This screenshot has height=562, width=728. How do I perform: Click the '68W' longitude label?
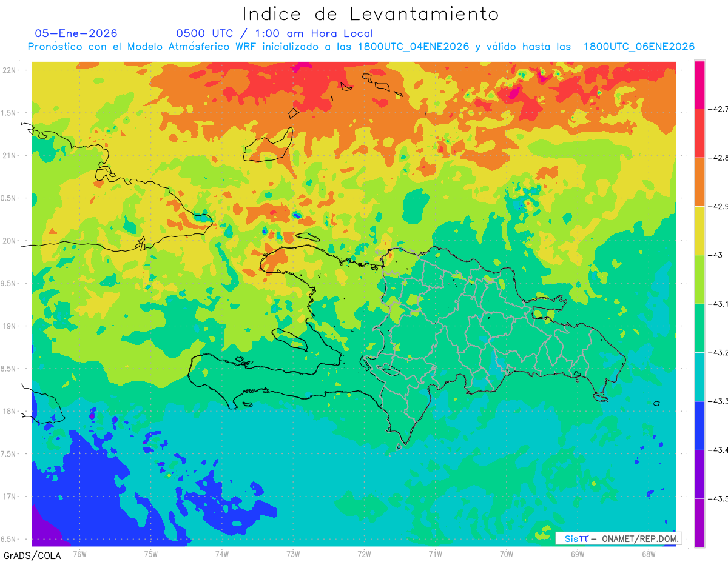click(x=649, y=554)
